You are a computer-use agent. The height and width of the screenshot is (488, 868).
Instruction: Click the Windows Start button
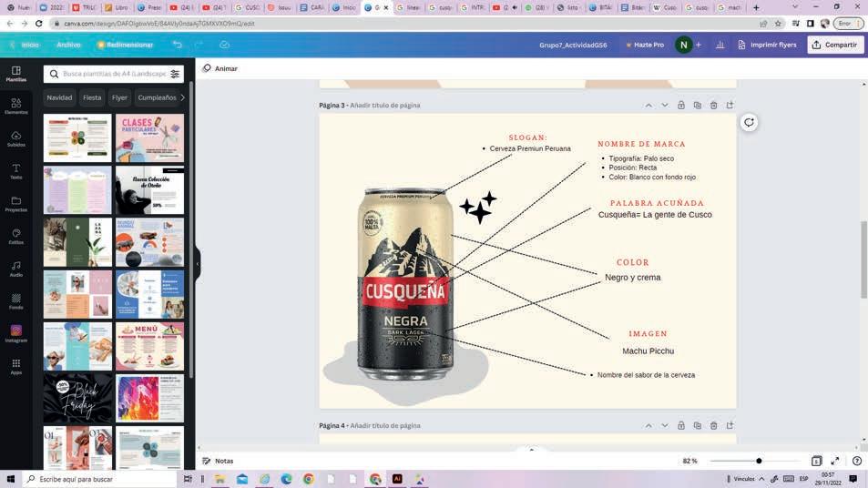pos(11,479)
